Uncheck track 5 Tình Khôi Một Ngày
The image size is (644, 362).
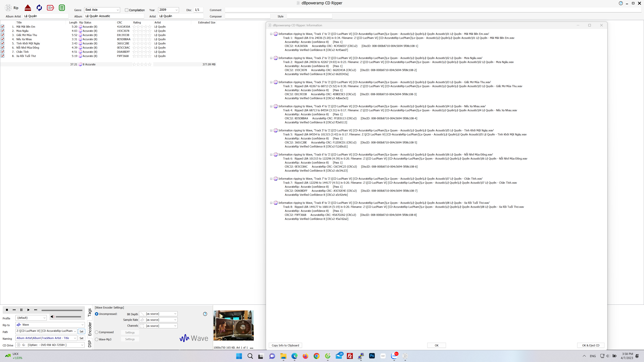point(3,43)
